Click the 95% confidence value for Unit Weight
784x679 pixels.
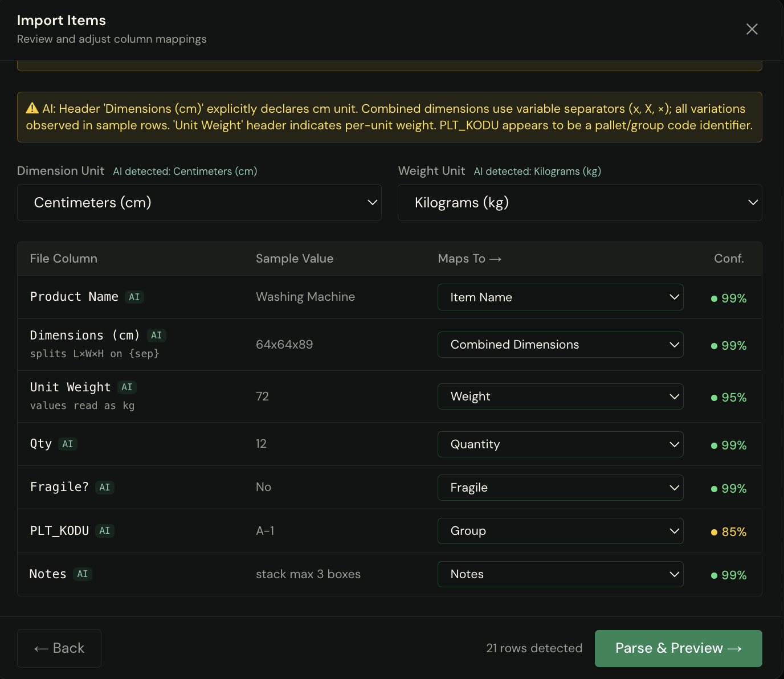(734, 398)
